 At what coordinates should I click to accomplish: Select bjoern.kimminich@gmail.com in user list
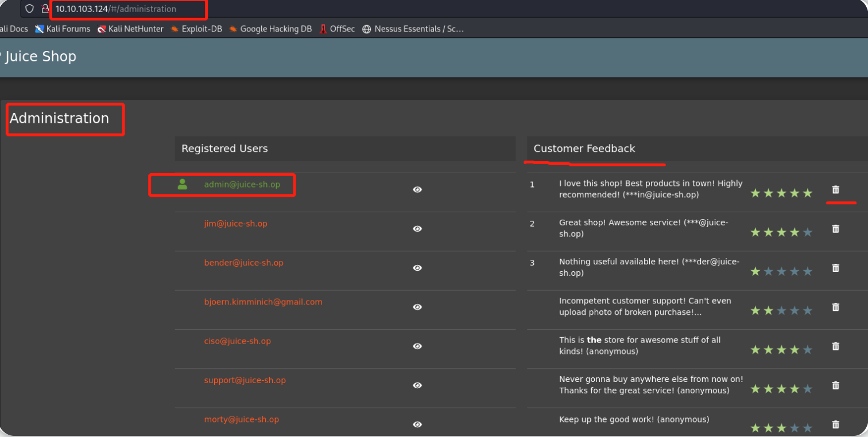[x=263, y=302]
